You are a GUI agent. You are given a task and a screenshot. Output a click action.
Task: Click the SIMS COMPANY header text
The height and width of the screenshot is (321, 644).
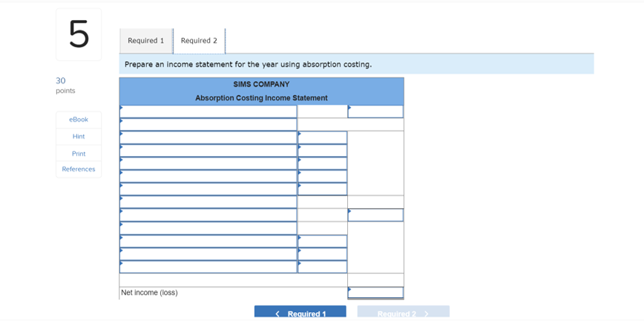click(261, 85)
